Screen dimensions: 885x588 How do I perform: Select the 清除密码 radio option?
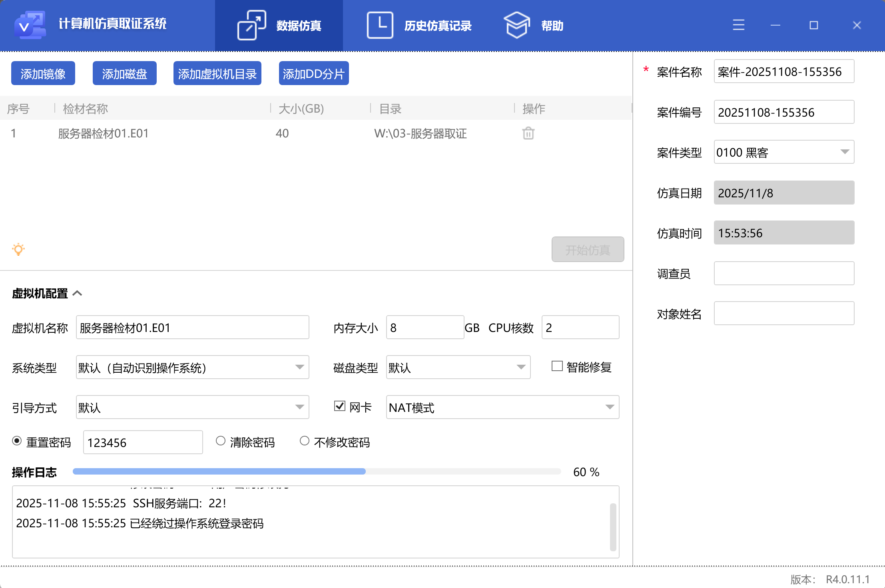click(x=221, y=441)
